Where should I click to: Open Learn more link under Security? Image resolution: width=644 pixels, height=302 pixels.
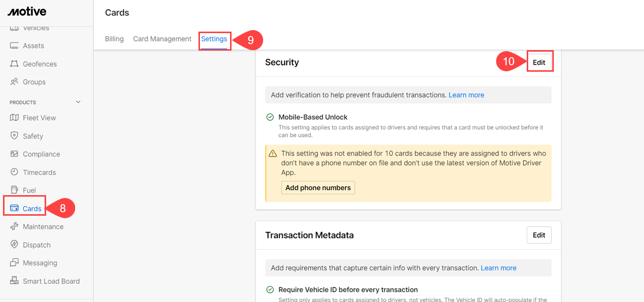click(x=466, y=95)
